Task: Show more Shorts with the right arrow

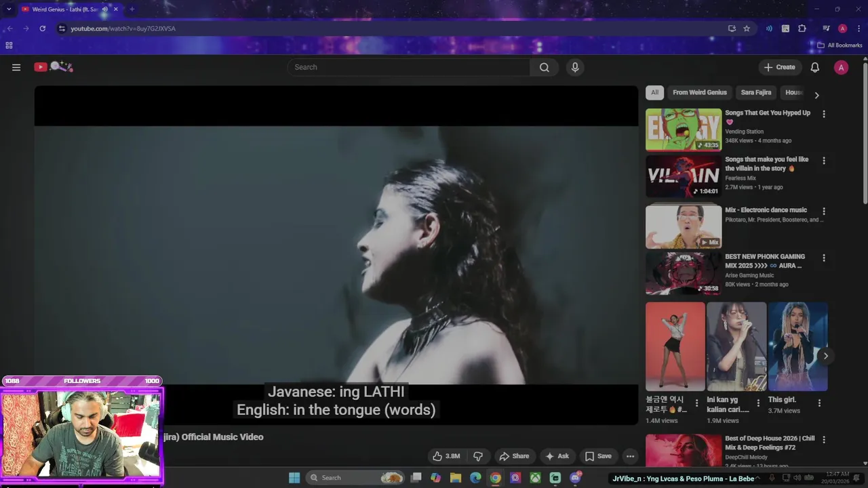Action: pyautogui.click(x=825, y=356)
